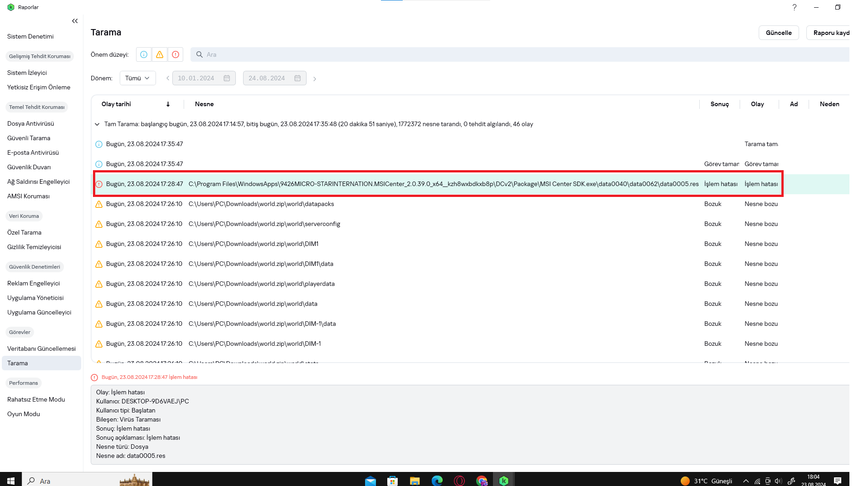This screenshot has width=868, height=486.
Task: Open File Explorer from the taskbar
Action: pos(415,481)
